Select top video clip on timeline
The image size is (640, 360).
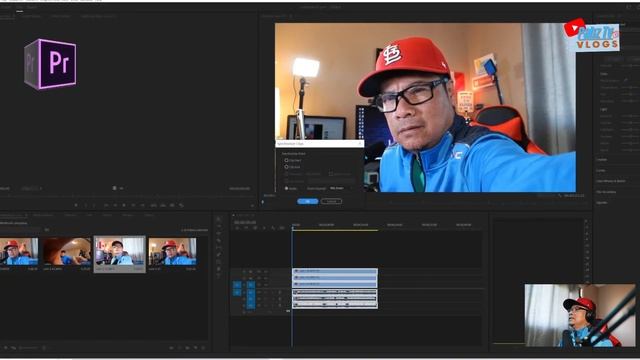point(335,271)
